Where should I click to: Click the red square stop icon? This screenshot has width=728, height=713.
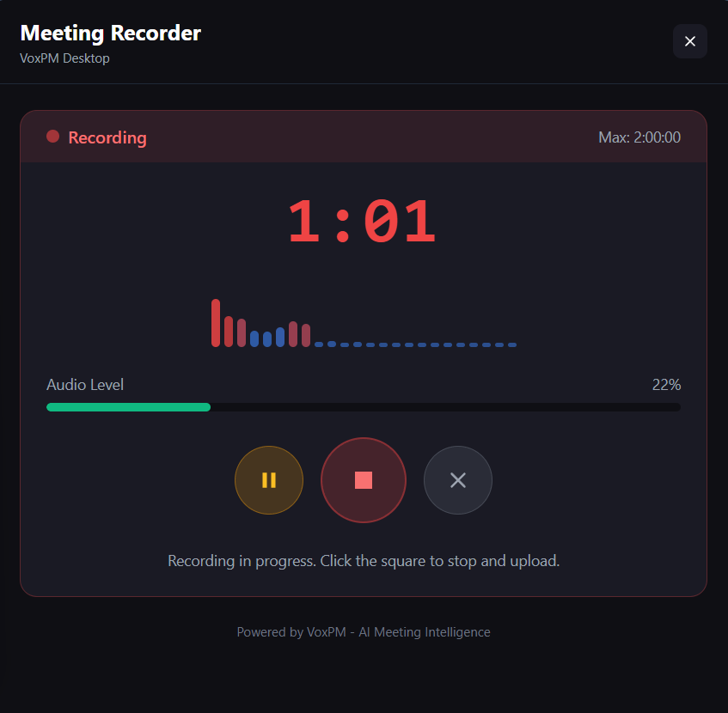pyautogui.click(x=364, y=479)
